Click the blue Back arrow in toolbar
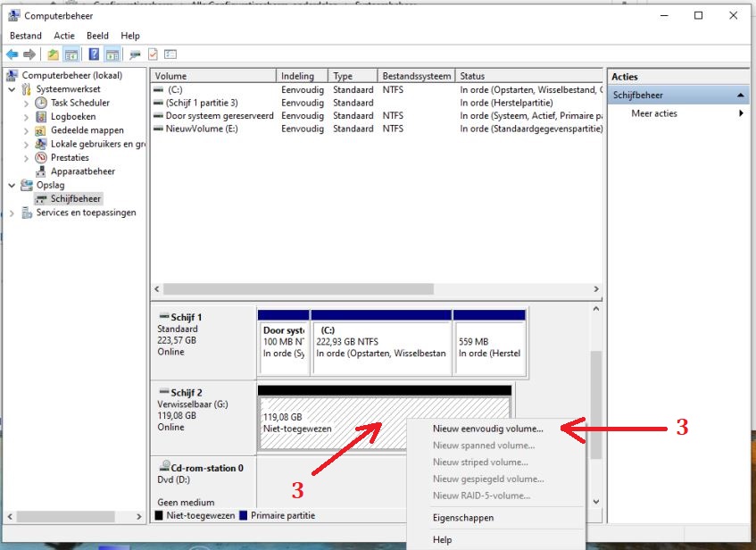The height and width of the screenshot is (550, 756). click(12, 54)
